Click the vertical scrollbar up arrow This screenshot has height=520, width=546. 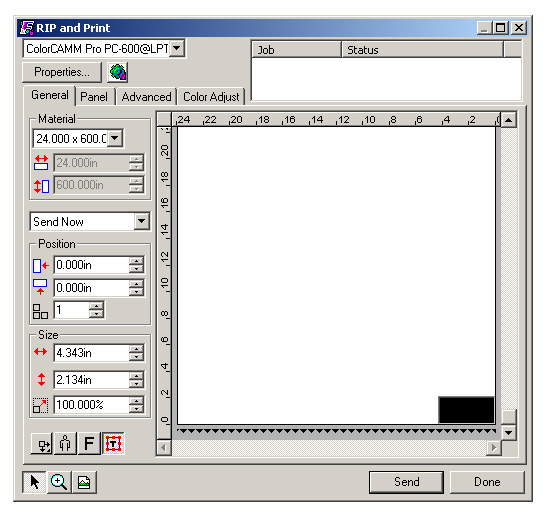pos(509,120)
